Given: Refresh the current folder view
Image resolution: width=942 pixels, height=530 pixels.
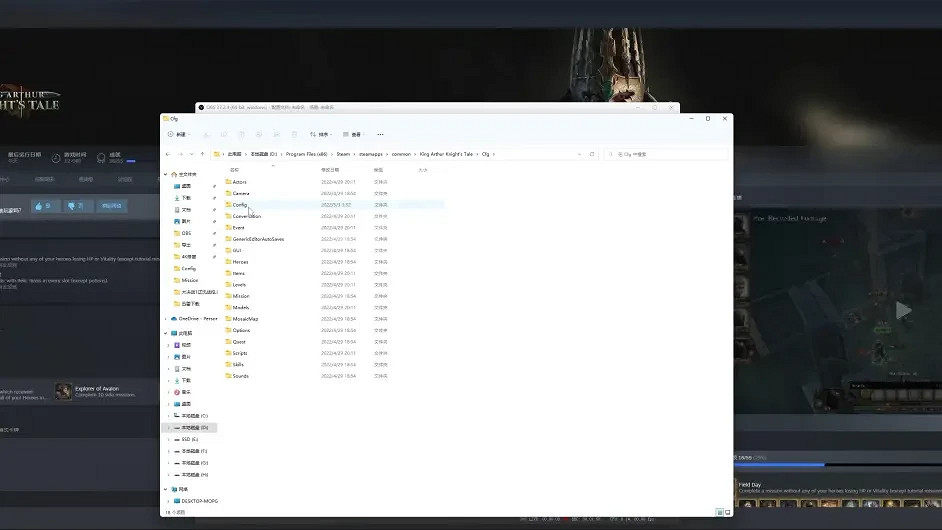Looking at the screenshot, I should click(x=592, y=154).
